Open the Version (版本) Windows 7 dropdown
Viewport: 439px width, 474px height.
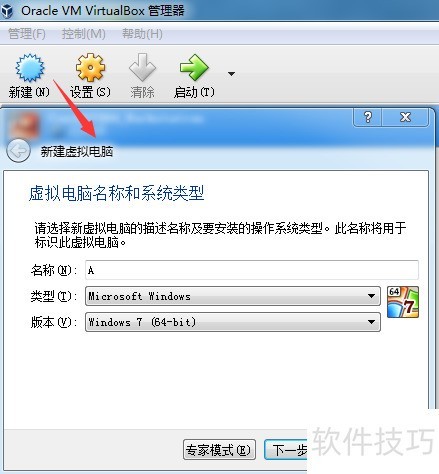(x=233, y=322)
